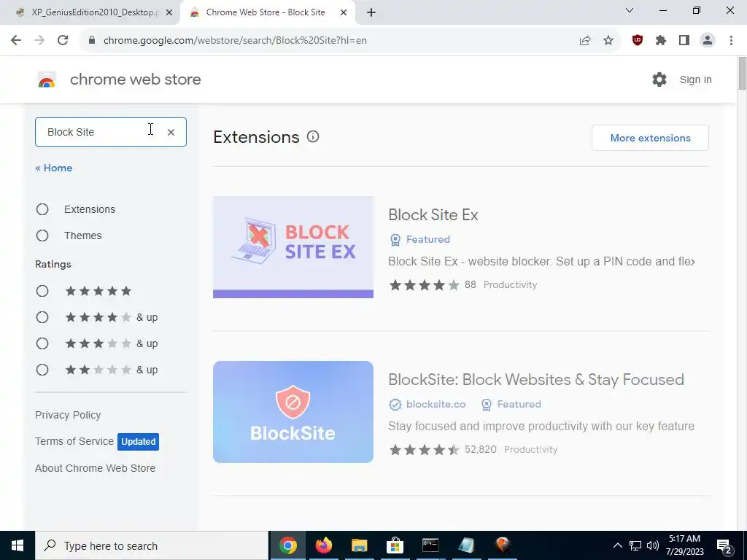Viewport: 747px width, 560px height.
Task: Switch to the XP_GeniusEdition2010_Desktop tab
Action: [x=90, y=12]
